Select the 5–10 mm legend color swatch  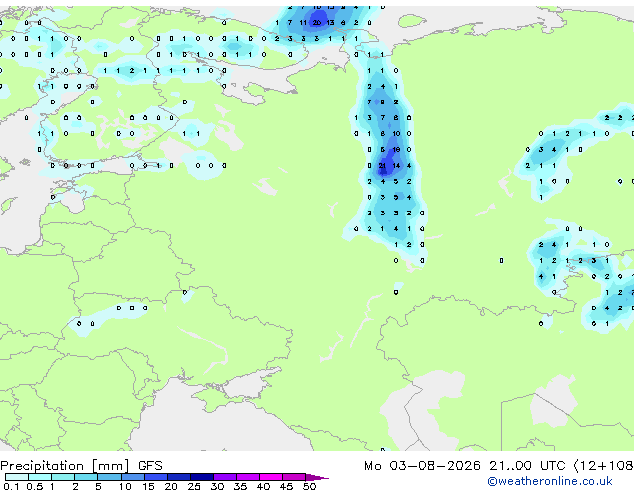point(109,477)
